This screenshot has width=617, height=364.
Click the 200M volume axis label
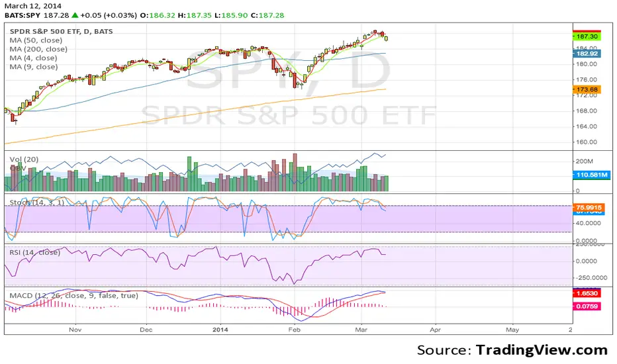584,161
